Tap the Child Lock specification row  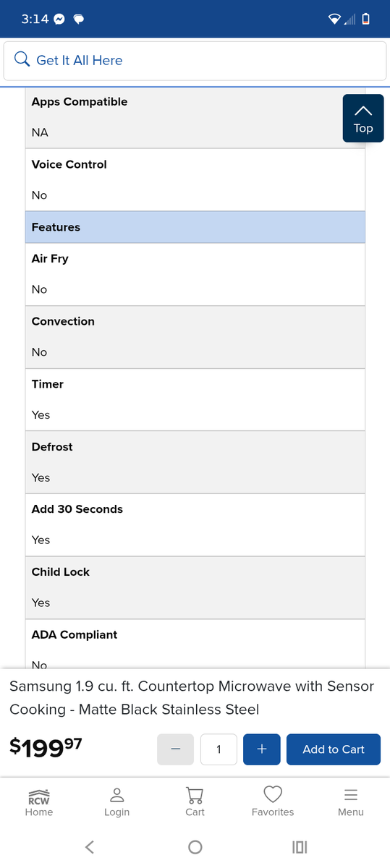[x=195, y=587]
